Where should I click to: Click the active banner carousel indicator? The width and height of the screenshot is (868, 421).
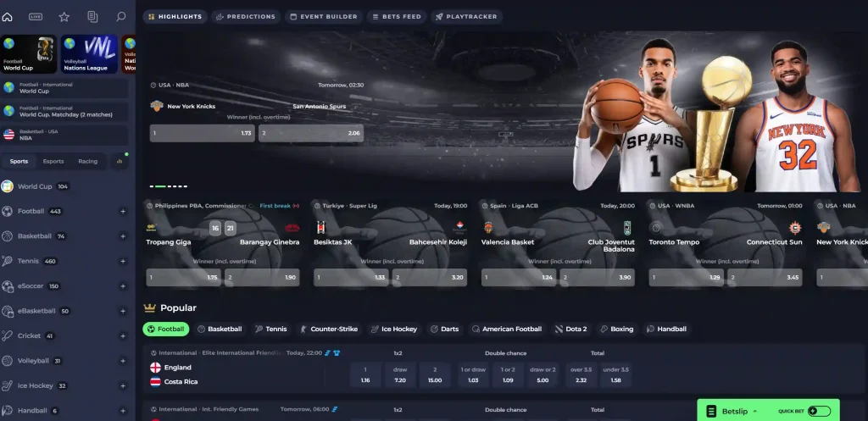click(160, 186)
